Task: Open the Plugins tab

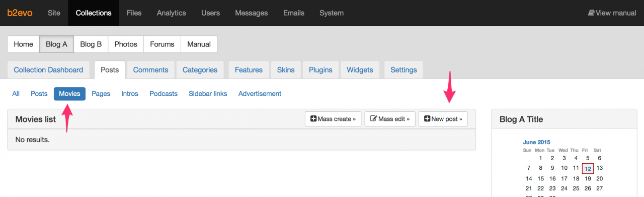Action: click(320, 70)
